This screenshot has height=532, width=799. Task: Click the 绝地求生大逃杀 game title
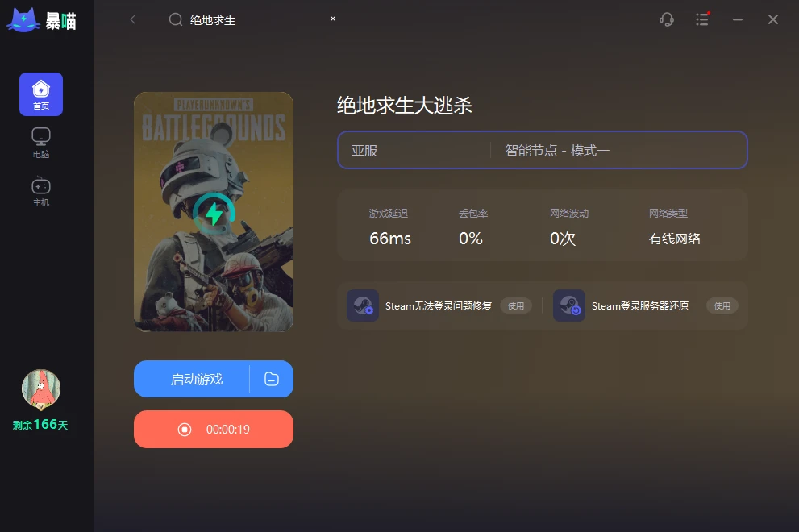(x=405, y=106)
